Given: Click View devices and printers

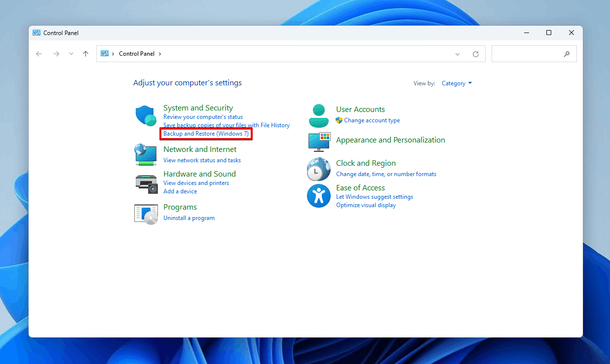Looking at the screenshot, I should [x=196, y=183].
